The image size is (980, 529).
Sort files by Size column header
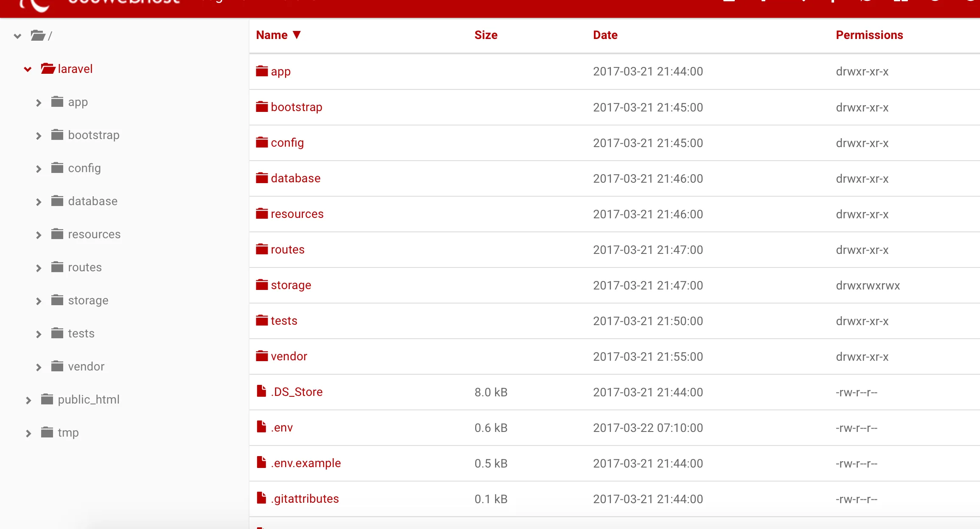486,35
